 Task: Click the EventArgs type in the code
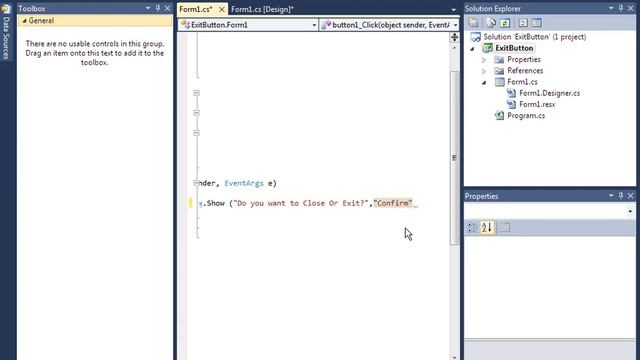244,183
